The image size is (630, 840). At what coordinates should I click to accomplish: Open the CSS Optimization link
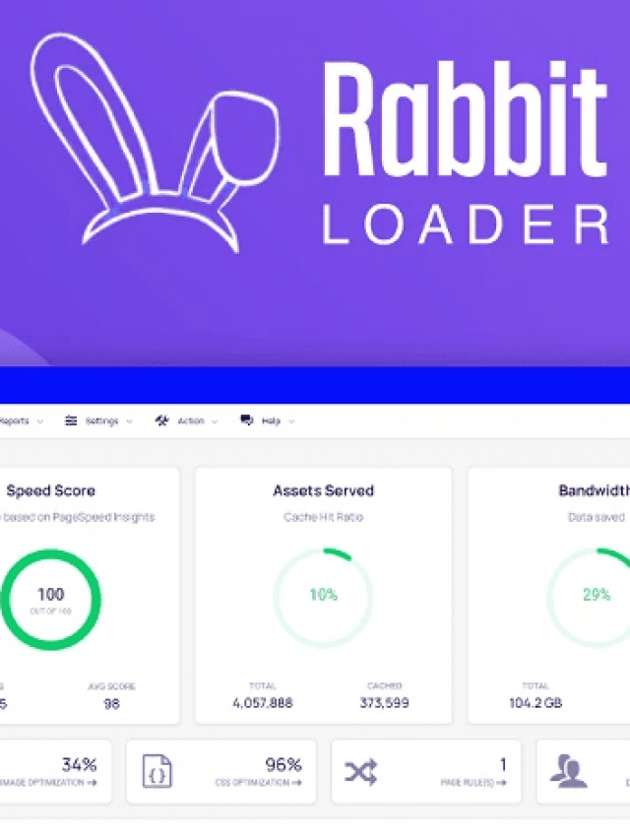click(258, 783)
